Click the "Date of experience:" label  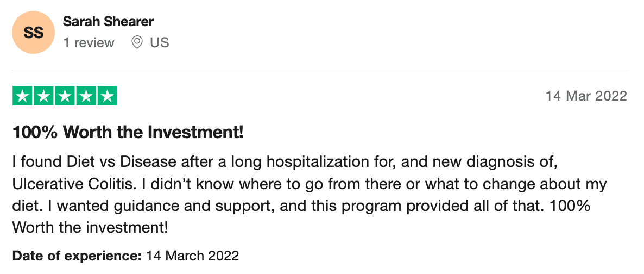point(77,256)
